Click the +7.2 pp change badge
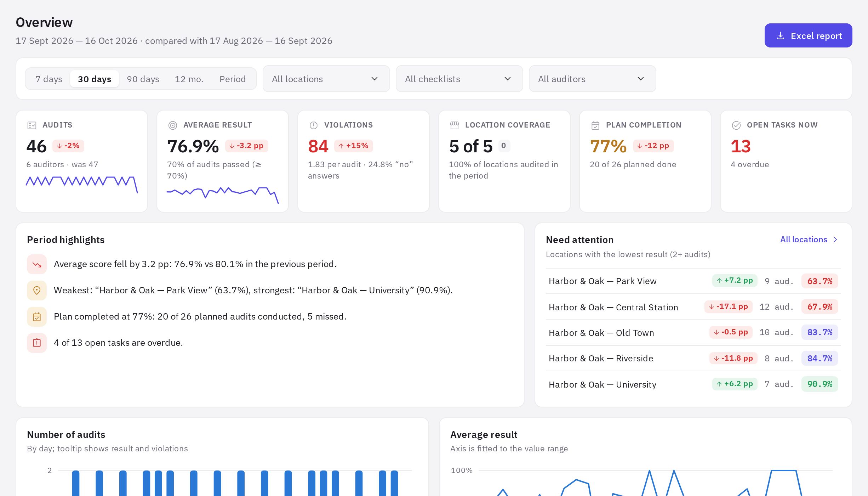 point(735,280)
